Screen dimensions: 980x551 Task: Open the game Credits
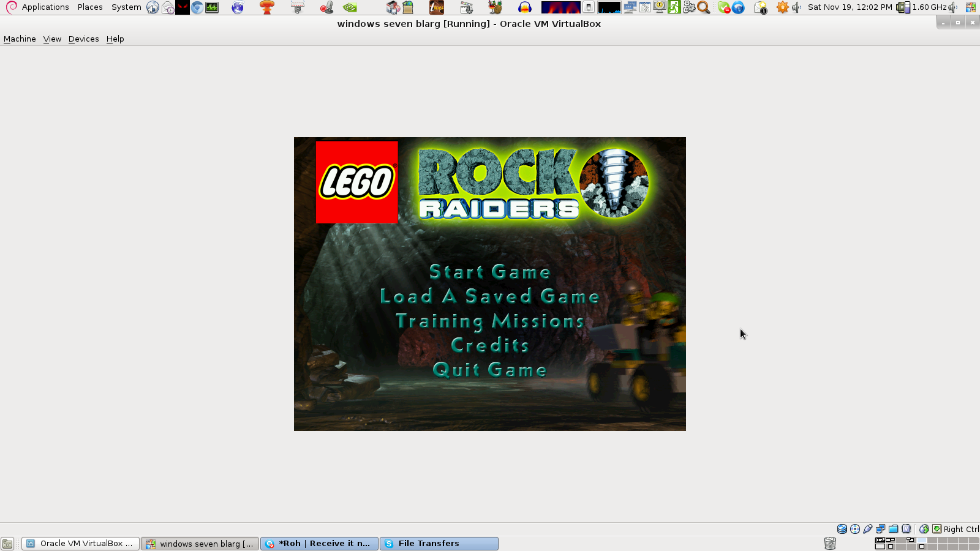tap(490, 345)
